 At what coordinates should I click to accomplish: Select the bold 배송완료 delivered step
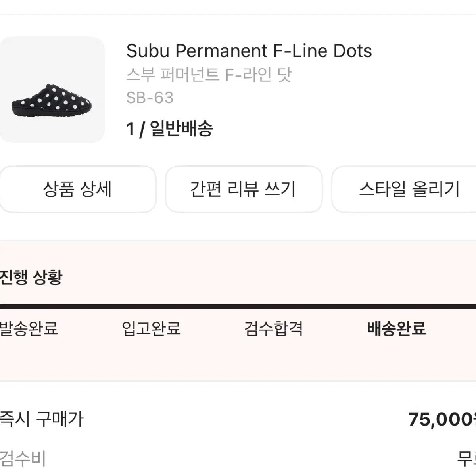pos(396,328)
